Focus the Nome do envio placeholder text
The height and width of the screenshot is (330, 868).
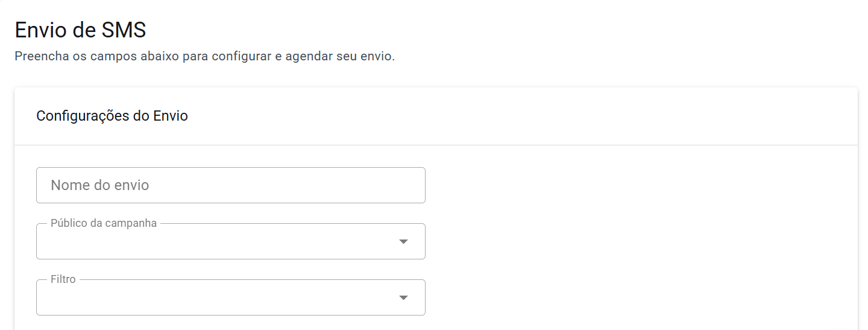100,185
